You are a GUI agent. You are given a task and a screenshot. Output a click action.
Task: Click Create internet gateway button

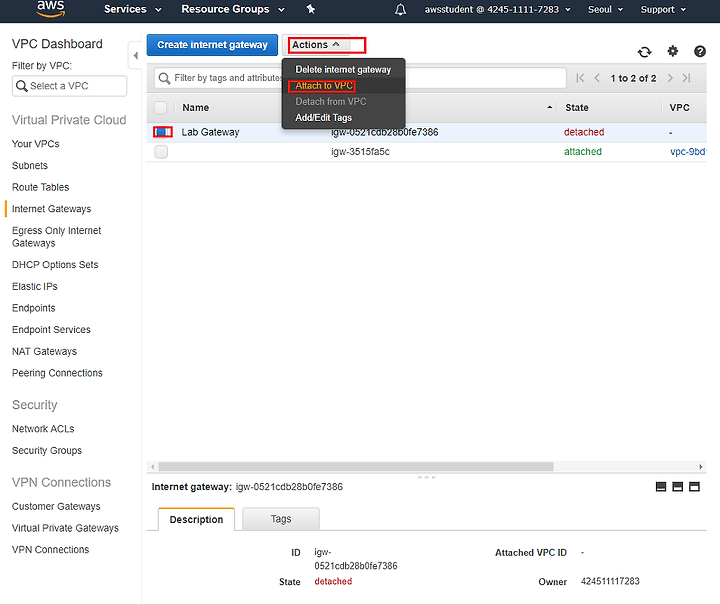tap(212, 45)
